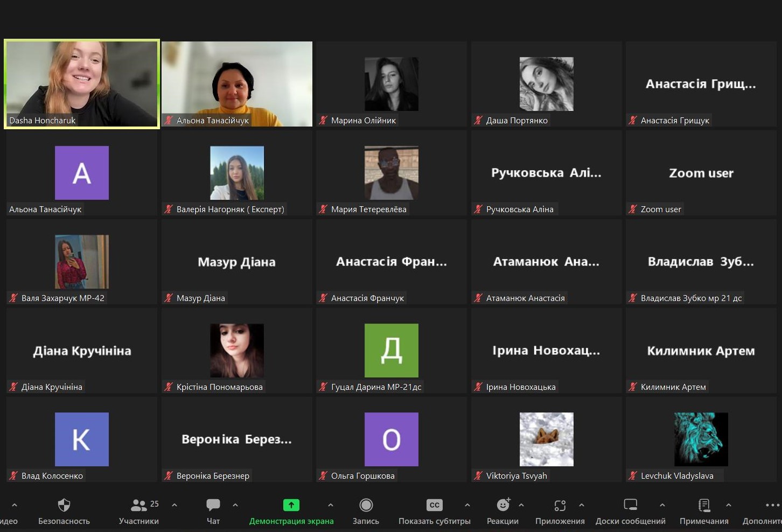Open the Примечания notes icon
782x532 pixels.
point(703,505)
